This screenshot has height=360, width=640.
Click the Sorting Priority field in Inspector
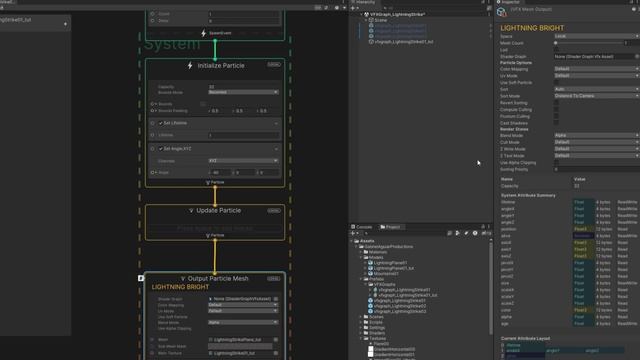597,169
